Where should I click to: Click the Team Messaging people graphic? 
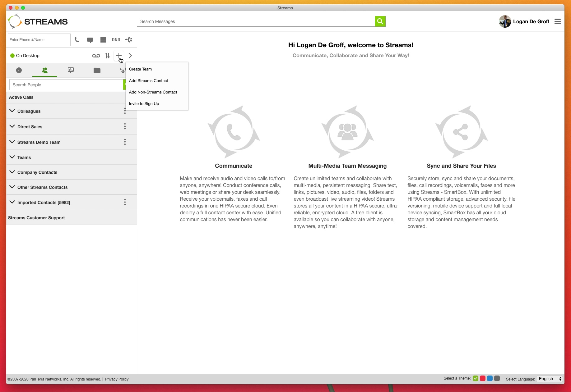(x=347, y=132)
